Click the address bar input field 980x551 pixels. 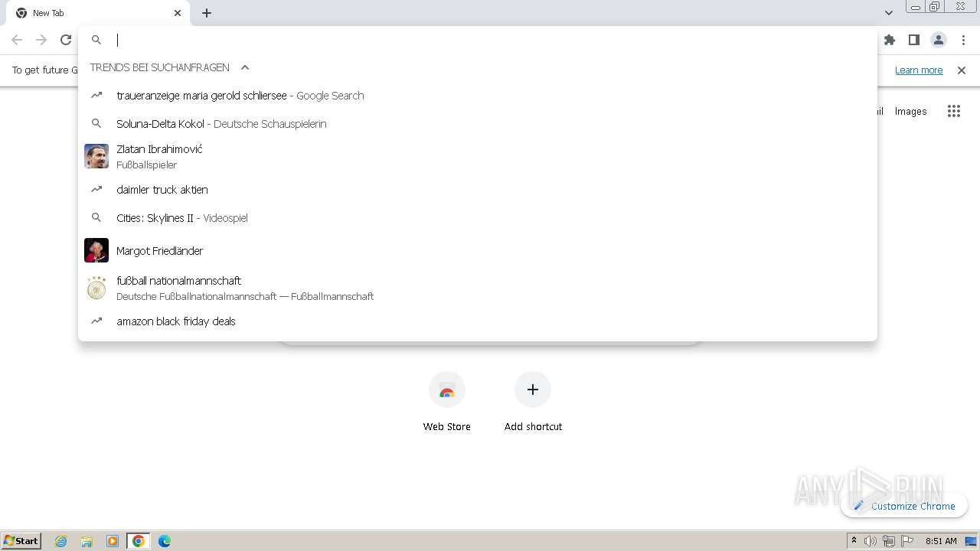pyautogui.click(x=490, y=40)
